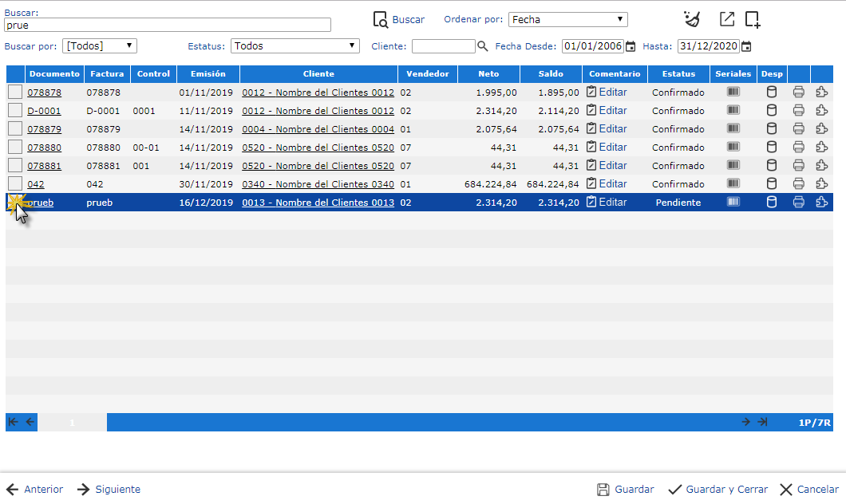Select checkbox of row D-0001
This screenshot has width=846, height=504.
[x=15, y=111]
